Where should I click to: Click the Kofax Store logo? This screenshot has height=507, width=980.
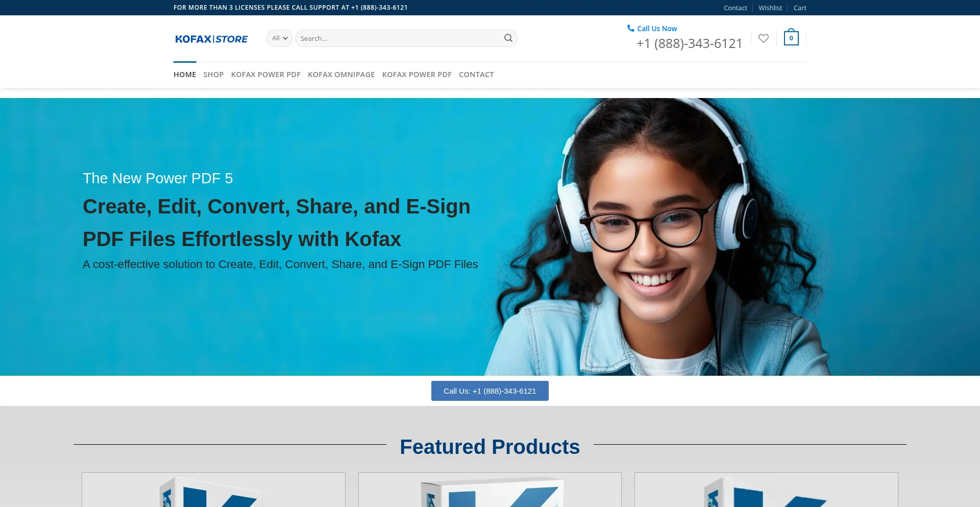pos(211,39)
